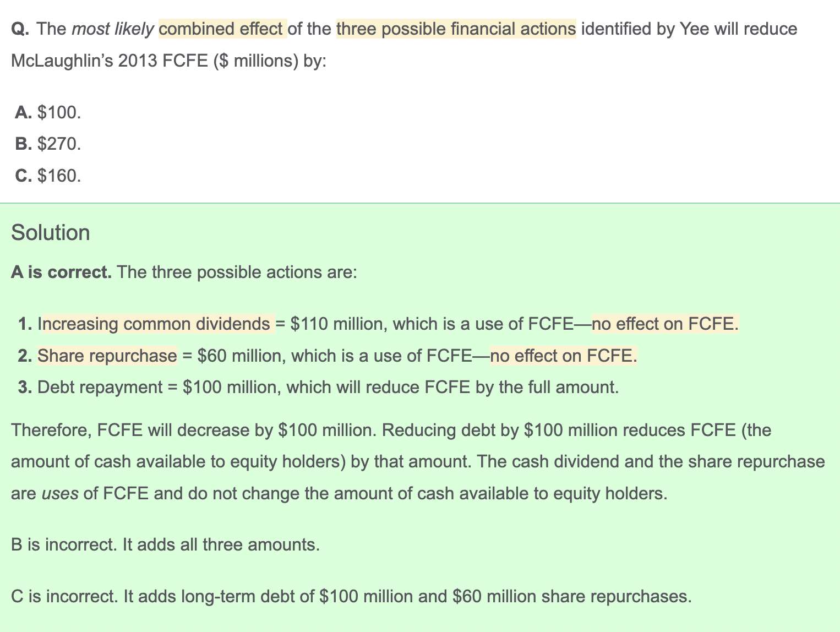Click highlighted "Increasing common dividends" text
Image resolution: width=840 pixels, height=632 pixels.
coord(156,324)
